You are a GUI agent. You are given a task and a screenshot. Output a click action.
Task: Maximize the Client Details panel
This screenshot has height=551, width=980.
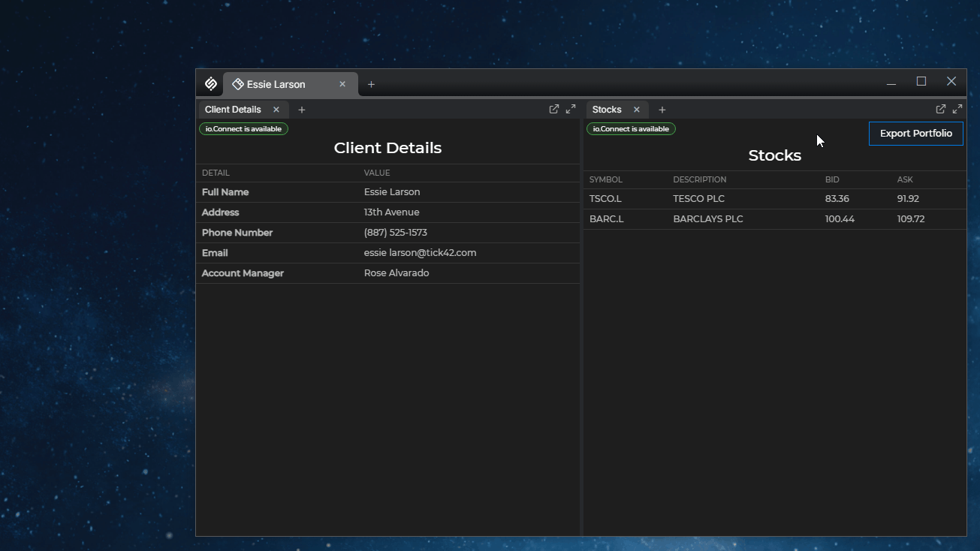point(571,109)
